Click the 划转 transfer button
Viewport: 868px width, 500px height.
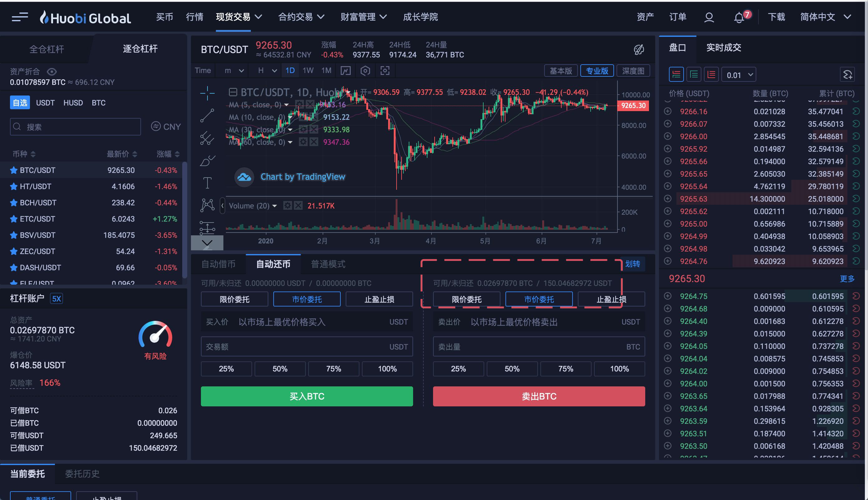pyautogui.click(x=632, y=264)
